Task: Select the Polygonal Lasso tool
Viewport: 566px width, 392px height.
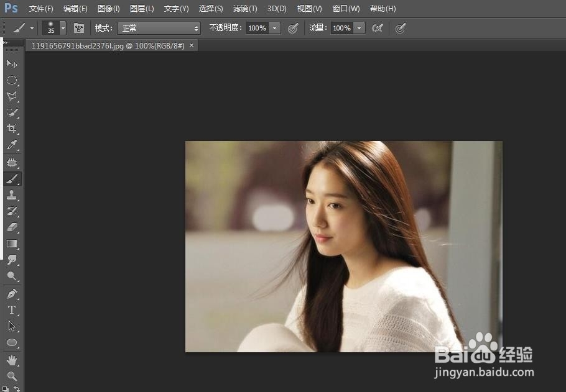Action: 12,96
